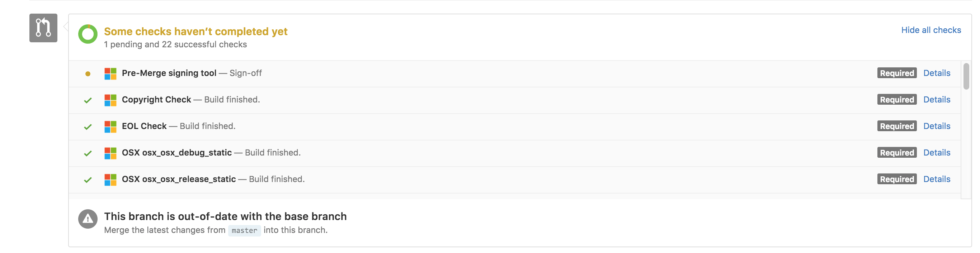Viewport: 980px width, 253px height.
Task: Click the master branch label
Action: coord(244,230)
